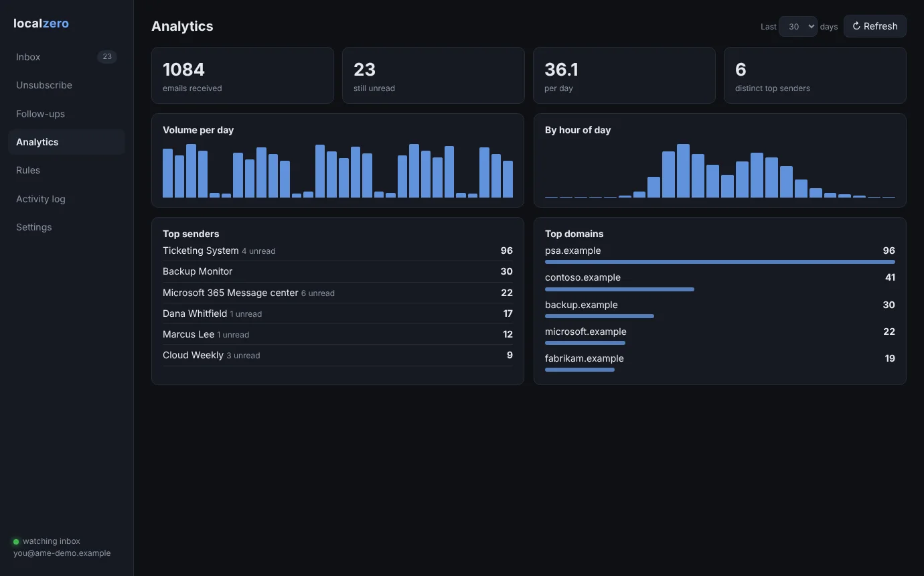Click the 3 unread label for Cloud Weekly
The image size is (924, 576).
click(243, 356)
